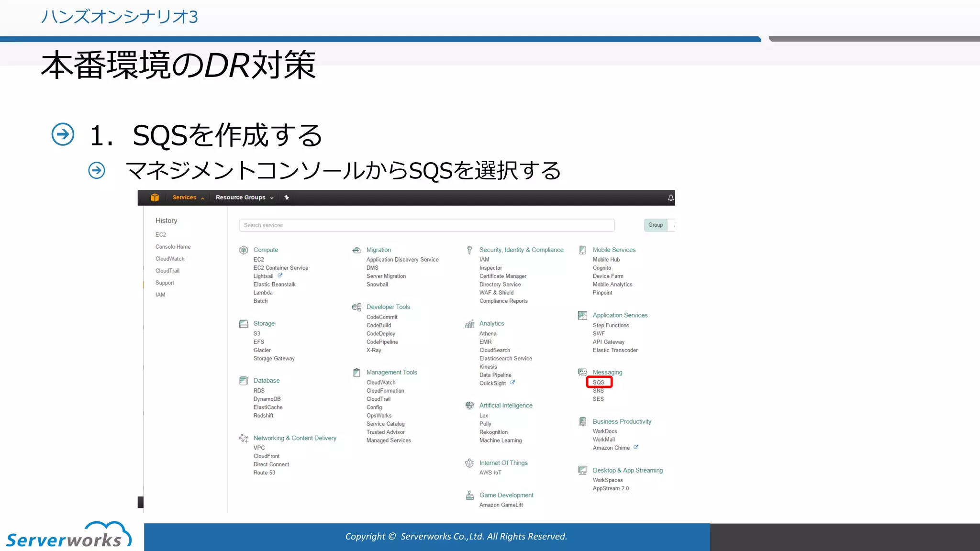Open Amazon GameLift service
980x551 pixels.
tap(501, 505)
